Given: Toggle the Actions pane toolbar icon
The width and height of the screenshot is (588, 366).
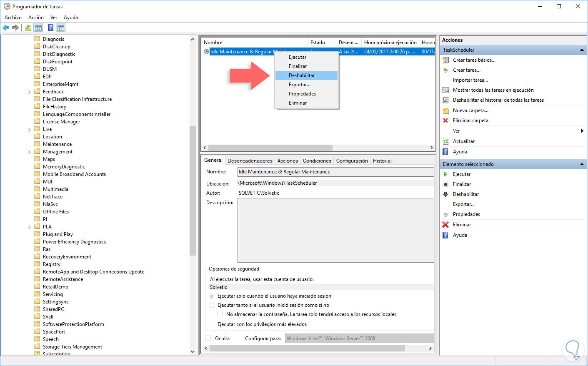Looking at the screenshot, I should 61,28.
